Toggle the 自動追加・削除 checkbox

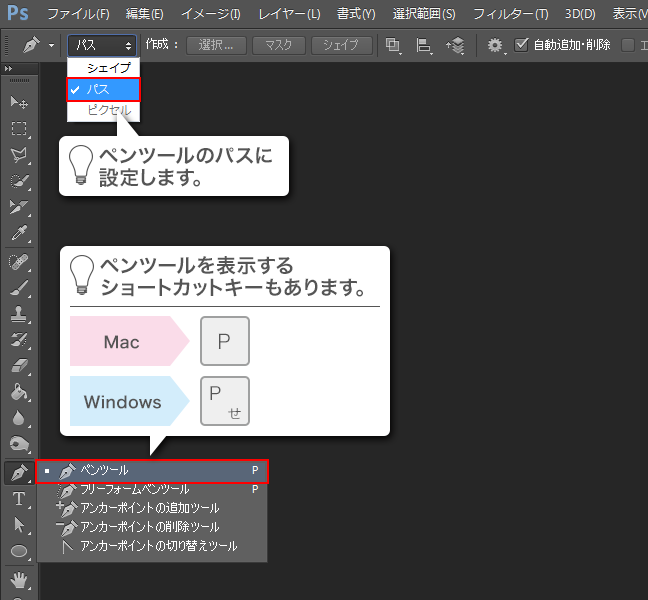coord(522,45)
